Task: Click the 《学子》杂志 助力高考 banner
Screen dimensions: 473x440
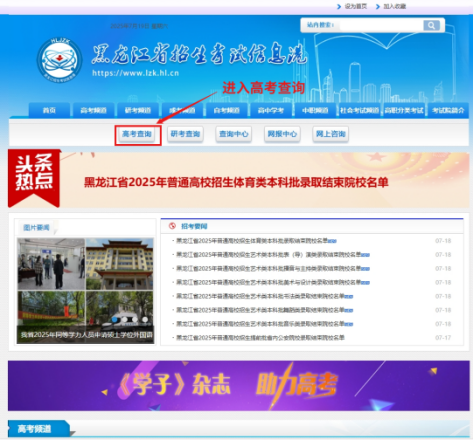Action: point(239,386)
